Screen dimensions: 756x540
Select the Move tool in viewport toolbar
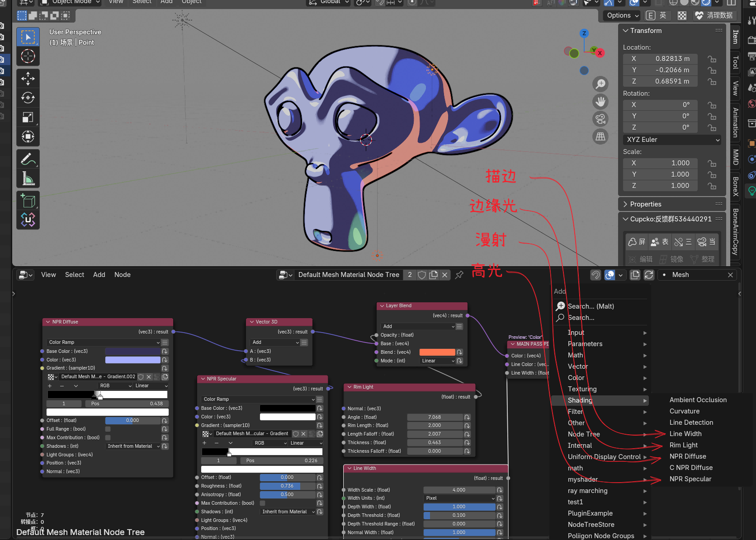click(28, 79)
